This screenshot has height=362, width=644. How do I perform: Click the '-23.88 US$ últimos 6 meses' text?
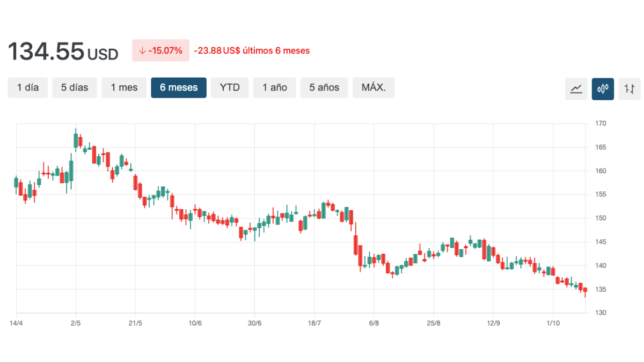[x=252, y=51]
